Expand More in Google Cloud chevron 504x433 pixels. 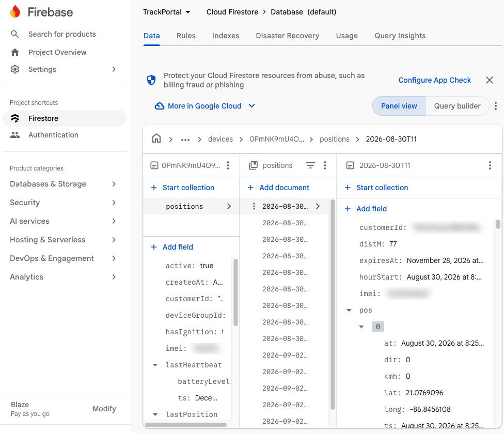[251, 106]
